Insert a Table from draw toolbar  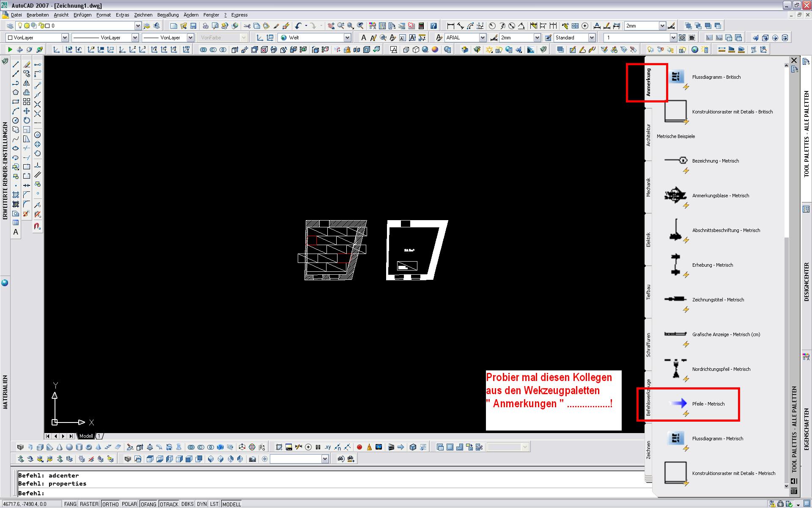click(16, 222)
